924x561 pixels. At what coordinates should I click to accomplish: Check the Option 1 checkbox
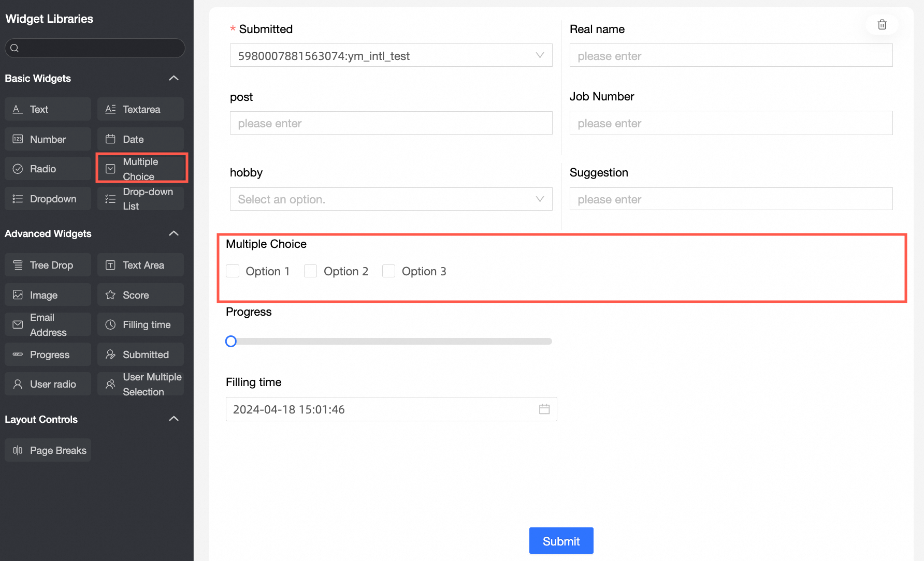(x=233, y=271)
